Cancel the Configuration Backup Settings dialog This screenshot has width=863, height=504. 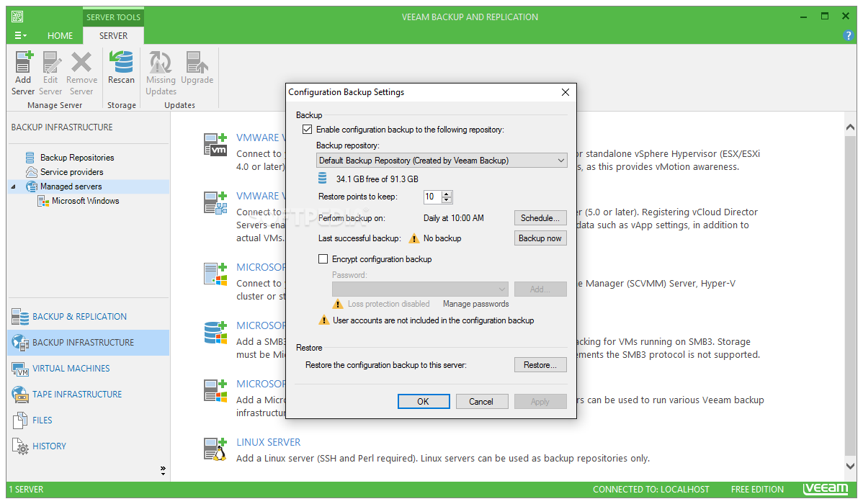(x=481, y=402)
